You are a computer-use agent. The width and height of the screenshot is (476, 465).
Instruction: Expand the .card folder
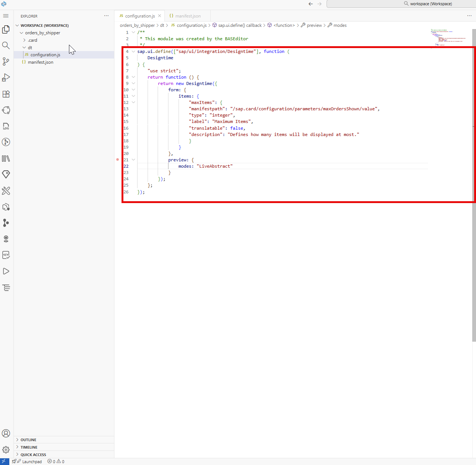[24, 40]
